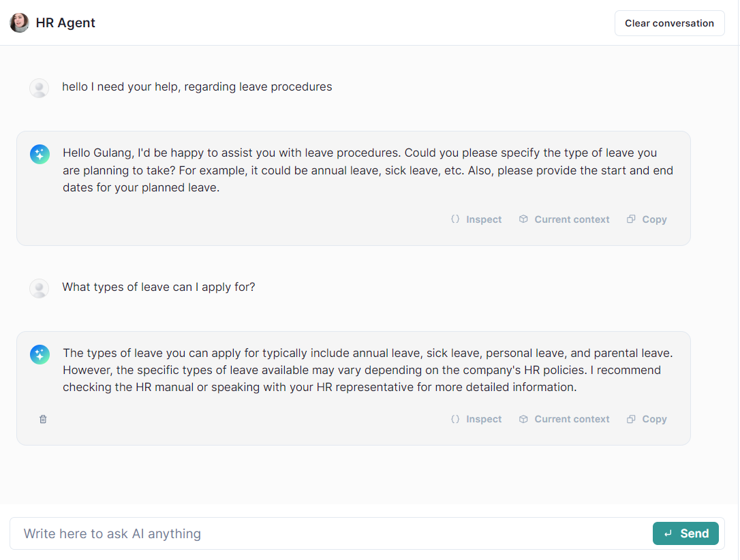Click the response text mentioning parental leave

(368, 370)
